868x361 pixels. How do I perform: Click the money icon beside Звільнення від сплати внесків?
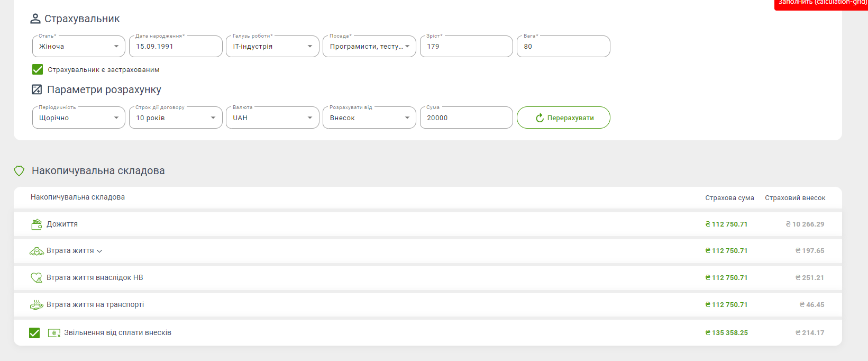[x=54, y=333]
